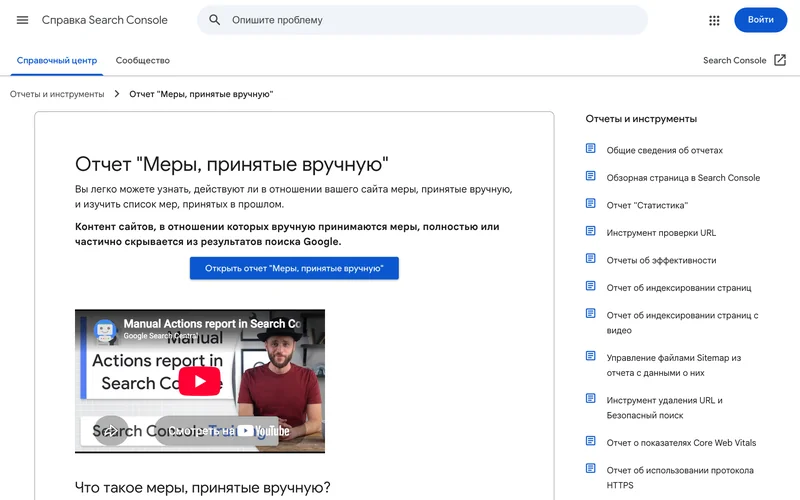Viewport: 800px width, 500px height.
Task: Click the Справка Search Console title
Action: tap(105, 20)
